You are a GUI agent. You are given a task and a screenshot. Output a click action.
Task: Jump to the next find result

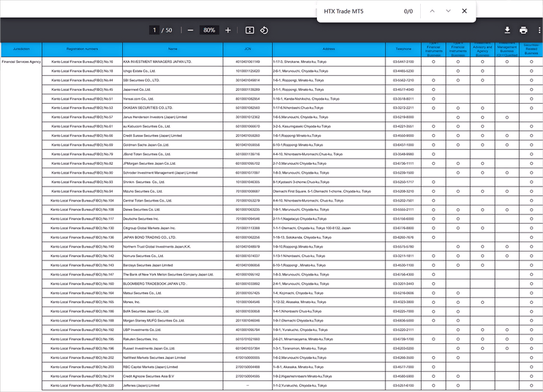(x=448, y=11)
